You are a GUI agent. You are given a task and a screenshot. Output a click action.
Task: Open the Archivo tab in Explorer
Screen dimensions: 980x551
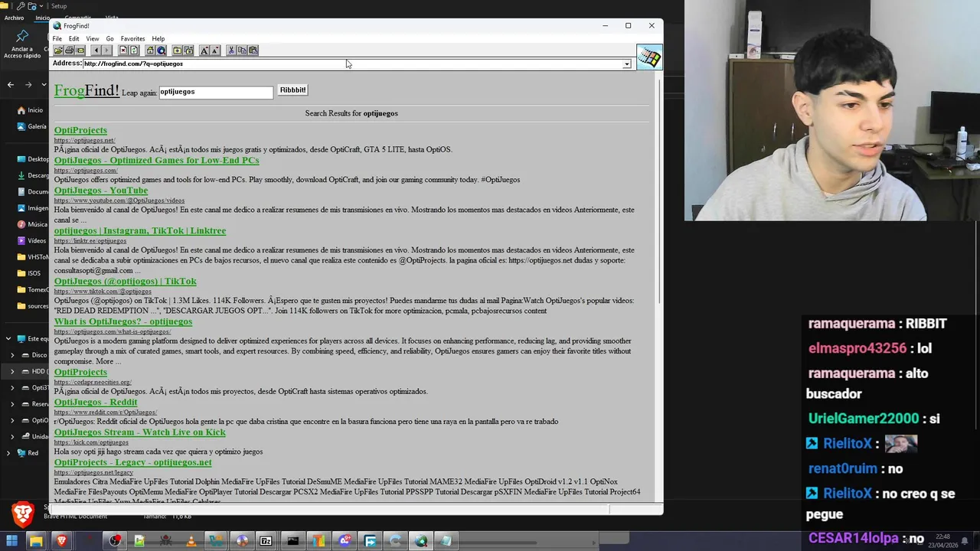click(14, 18)
